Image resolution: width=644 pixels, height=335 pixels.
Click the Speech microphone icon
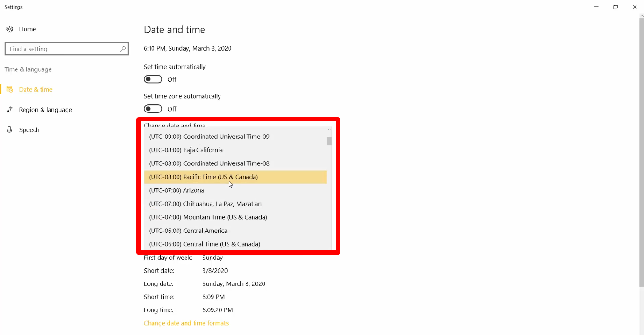click(10, 129)
